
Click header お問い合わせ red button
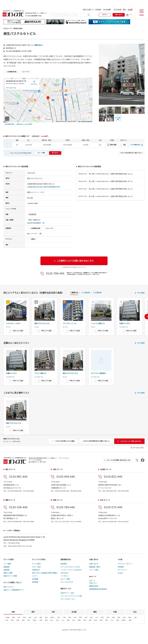pos(119,15)
